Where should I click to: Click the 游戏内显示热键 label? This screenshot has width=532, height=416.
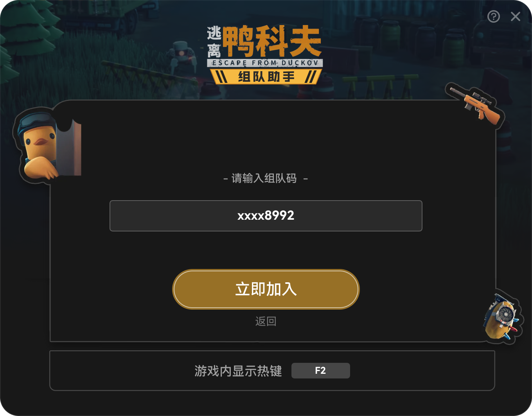238,371
